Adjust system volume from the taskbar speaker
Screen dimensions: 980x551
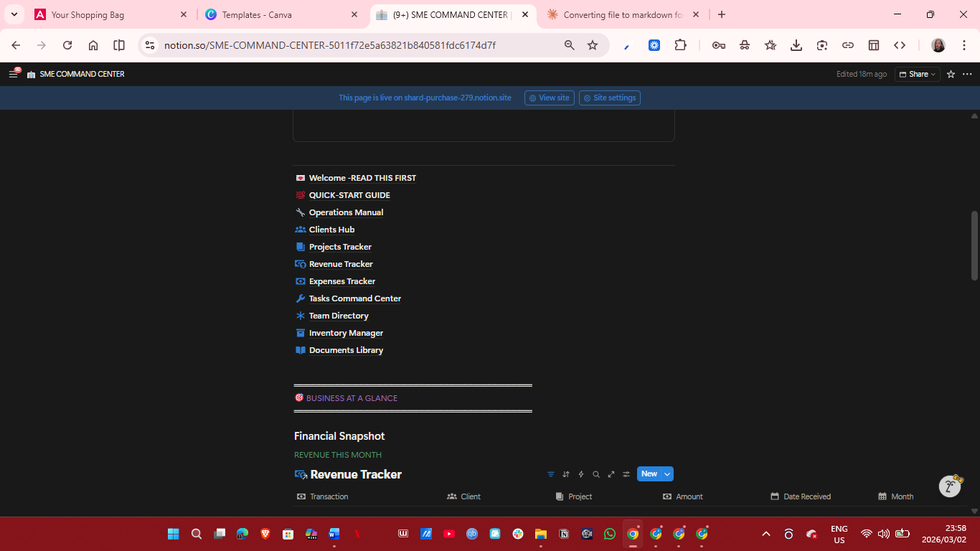pyautogui.click(x=884, y=534)
